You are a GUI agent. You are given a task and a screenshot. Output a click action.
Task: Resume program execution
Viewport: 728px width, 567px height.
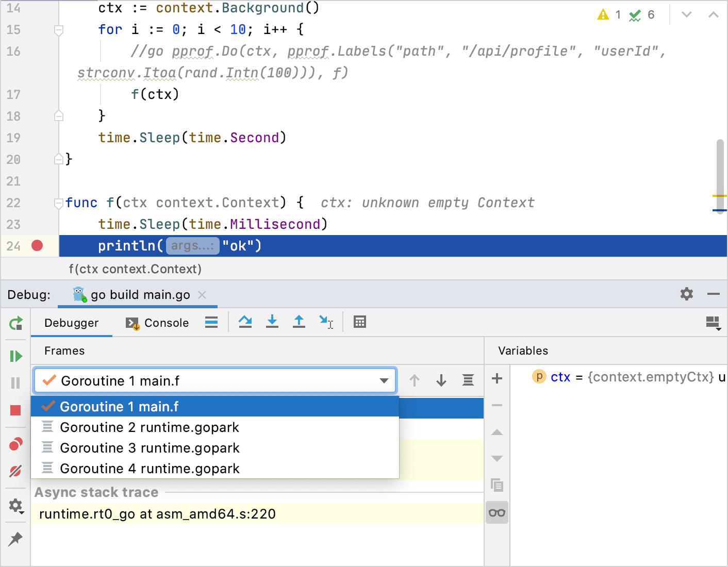(16, 356)
